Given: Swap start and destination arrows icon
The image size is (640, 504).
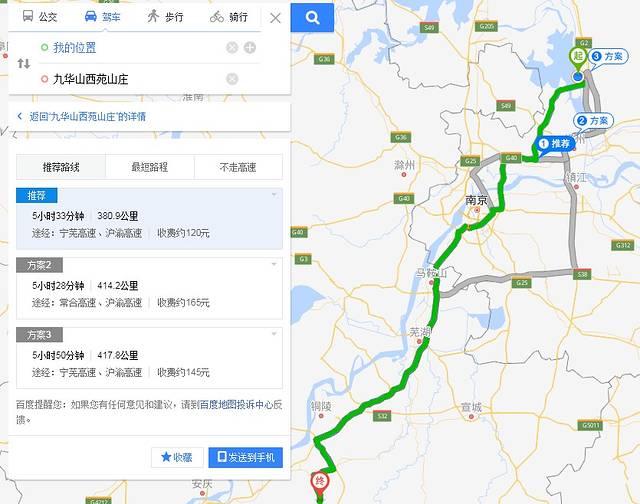Looking at the screenshot, I should pyautogui.click(x=24, y=64).
